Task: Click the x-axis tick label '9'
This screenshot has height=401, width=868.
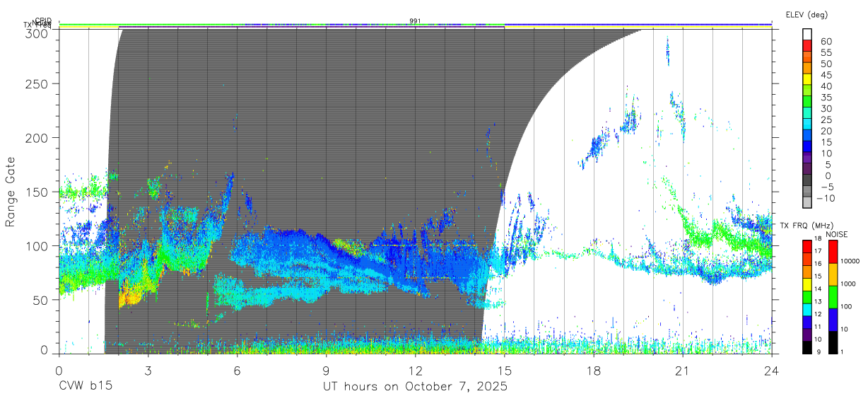Action: (326, 371)
